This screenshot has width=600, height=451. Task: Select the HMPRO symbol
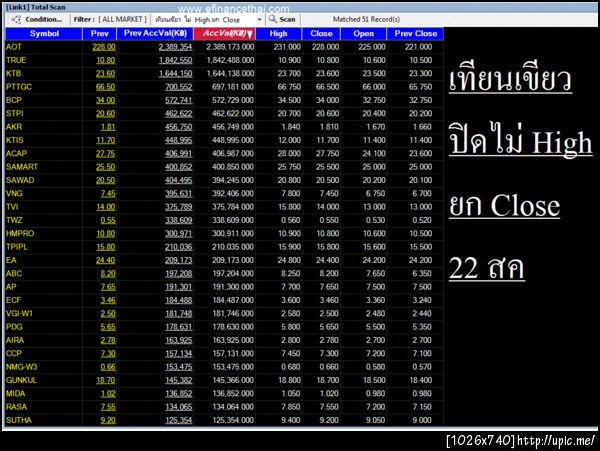point(20,233)
